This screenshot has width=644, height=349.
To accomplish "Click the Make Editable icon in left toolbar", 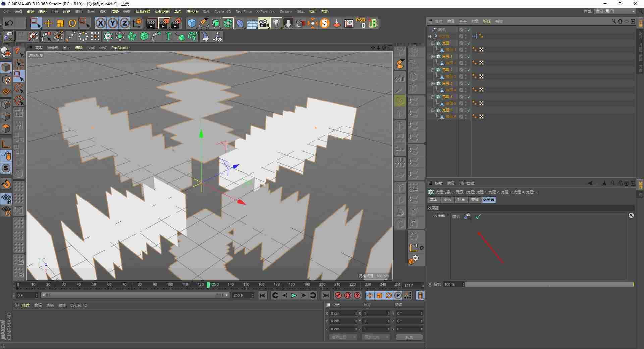I will (x=6, y=52).
